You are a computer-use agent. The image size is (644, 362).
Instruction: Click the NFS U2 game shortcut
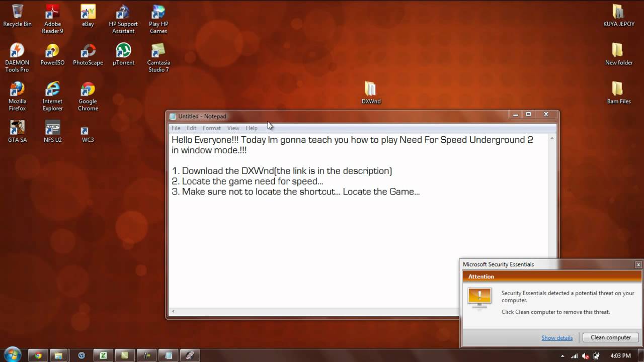coord(52,132)
